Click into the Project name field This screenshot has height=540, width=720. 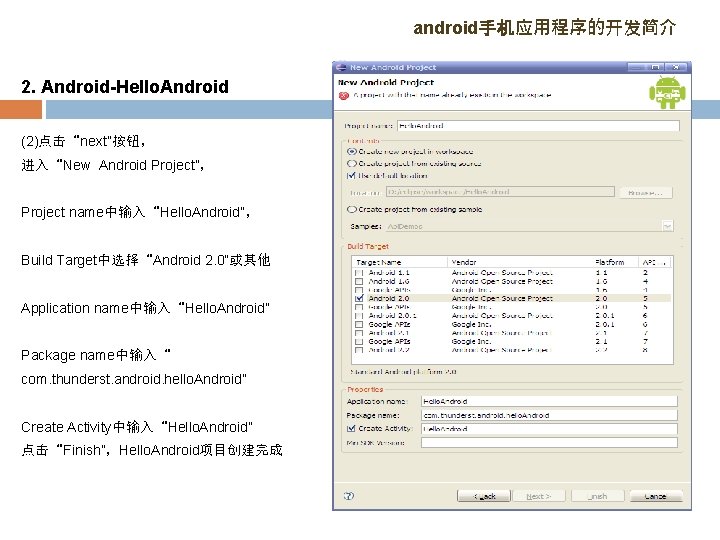[538, 126]
